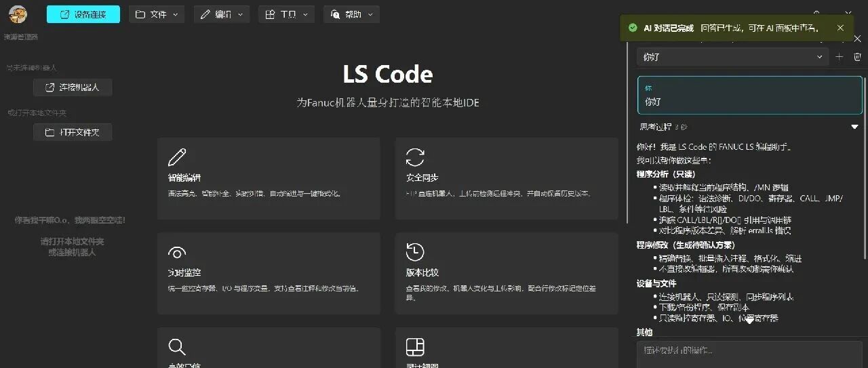Close the AI panel with its X icon

point(857,39)
